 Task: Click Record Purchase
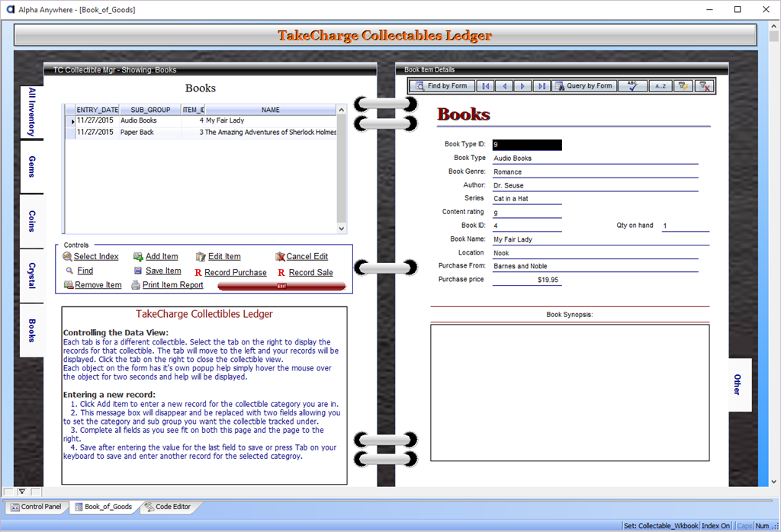coord(235,273)
